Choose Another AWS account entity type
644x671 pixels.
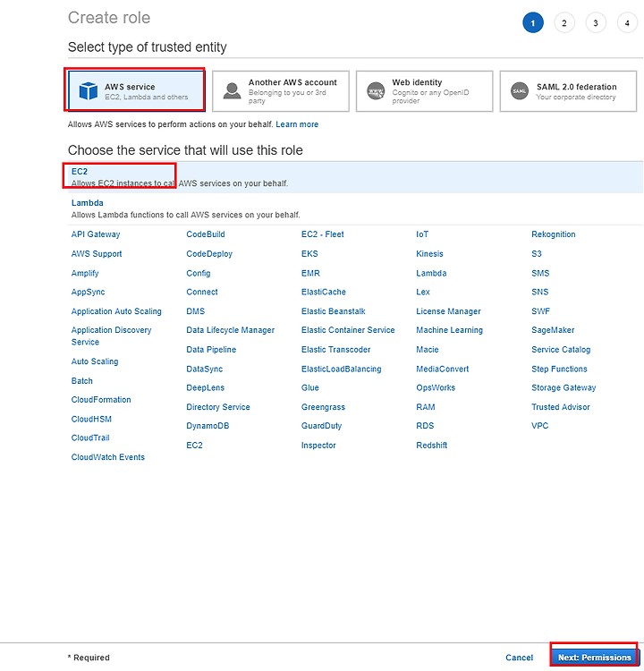[281, 91]
